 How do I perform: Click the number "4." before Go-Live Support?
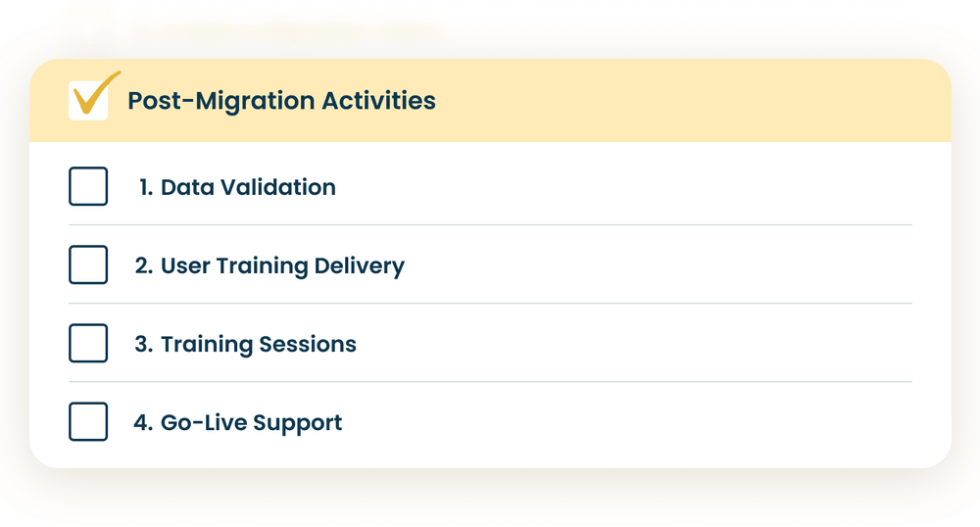click(144, 422)
